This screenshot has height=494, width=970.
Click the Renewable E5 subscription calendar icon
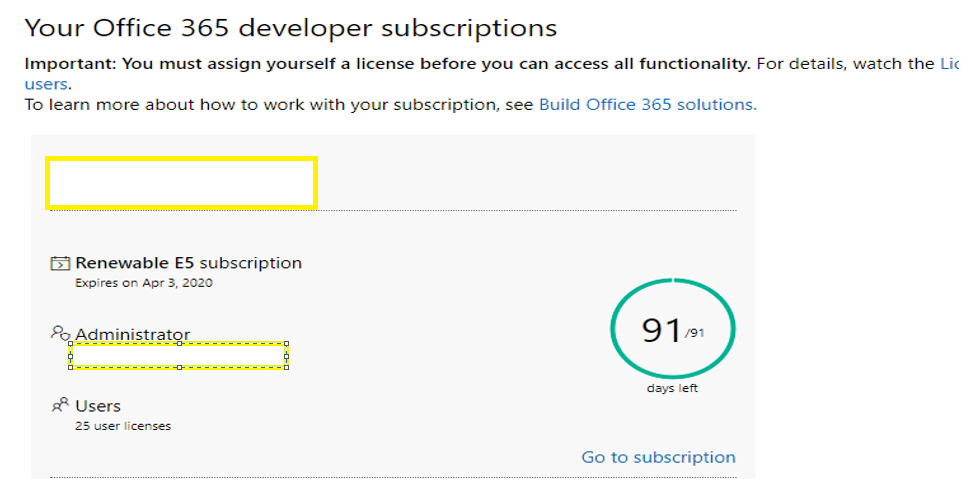click(60, 264)
